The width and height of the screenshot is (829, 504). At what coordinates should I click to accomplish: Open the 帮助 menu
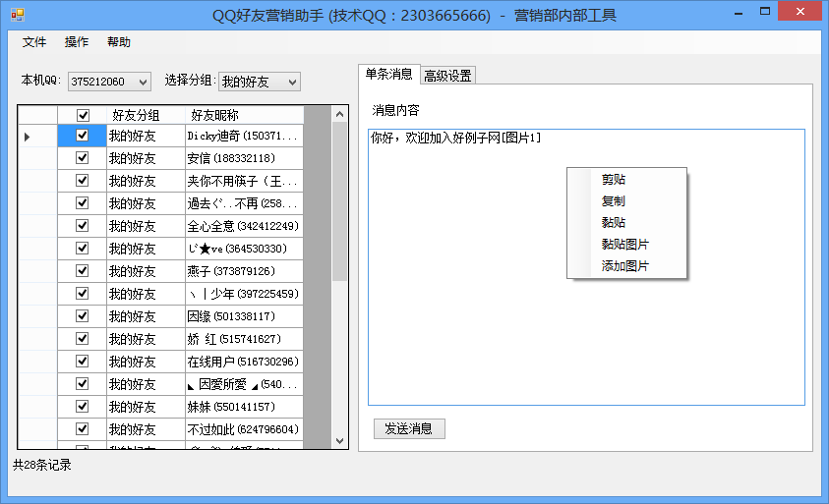point(119,41)
